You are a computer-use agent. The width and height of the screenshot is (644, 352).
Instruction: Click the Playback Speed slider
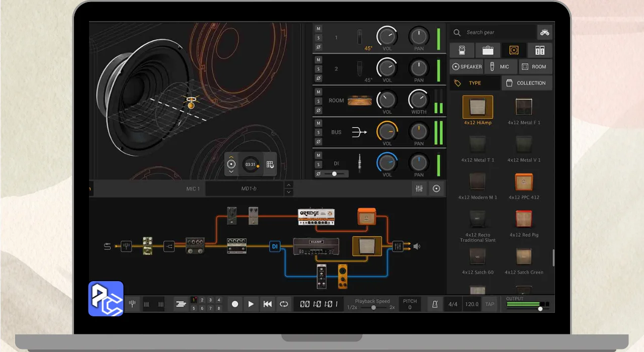click(373, 307)
